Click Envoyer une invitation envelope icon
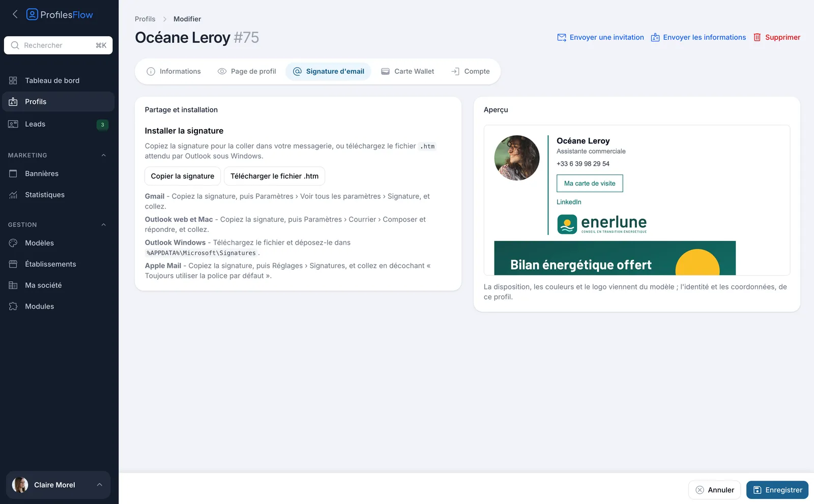The height and width of the screenshot is (504, 814). tap(562, 37)
